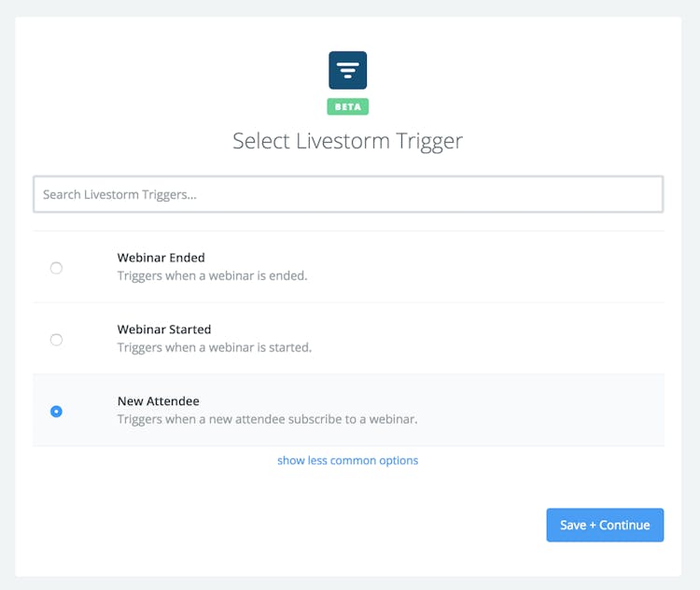Select the Webinar Ended radio button
The image size is (700, 590).
(56, 268)
